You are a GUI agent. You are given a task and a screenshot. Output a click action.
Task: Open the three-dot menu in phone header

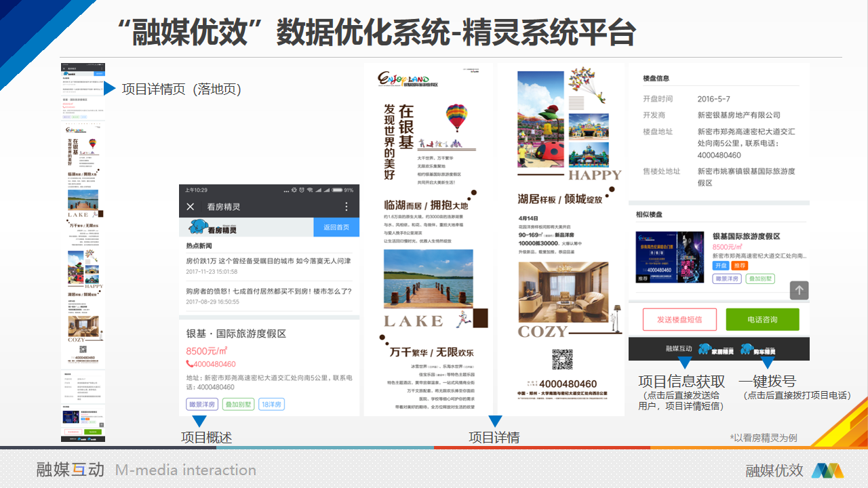click(347, 207)
